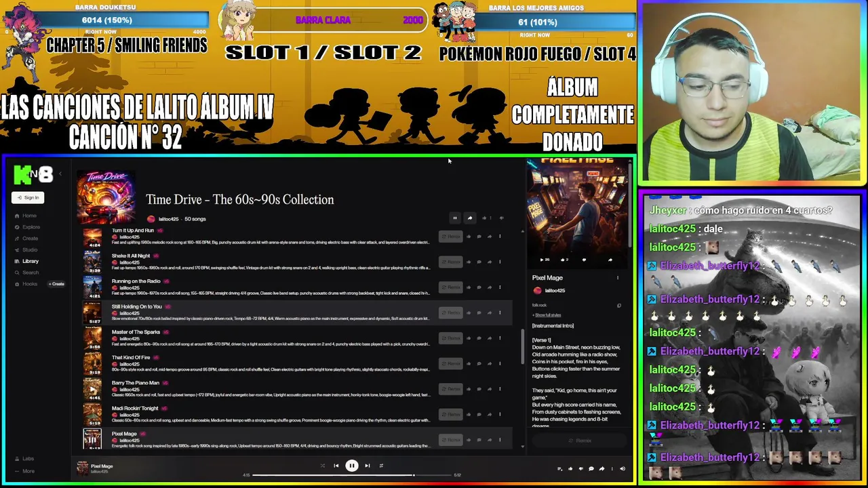
Task: Pause the Time Drive playlist from header
Action: click(454, 218)
